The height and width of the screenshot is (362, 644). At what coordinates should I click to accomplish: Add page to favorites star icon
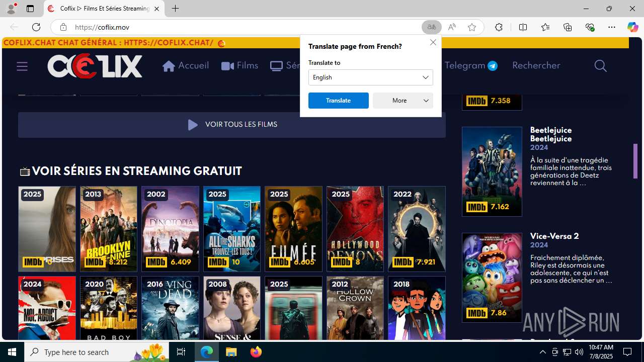point(472,27)
